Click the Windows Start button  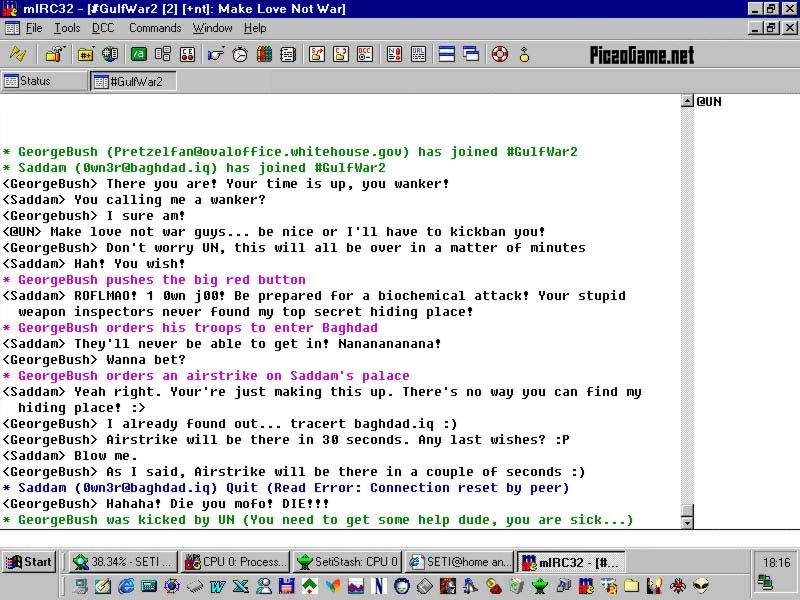[29, 562]
